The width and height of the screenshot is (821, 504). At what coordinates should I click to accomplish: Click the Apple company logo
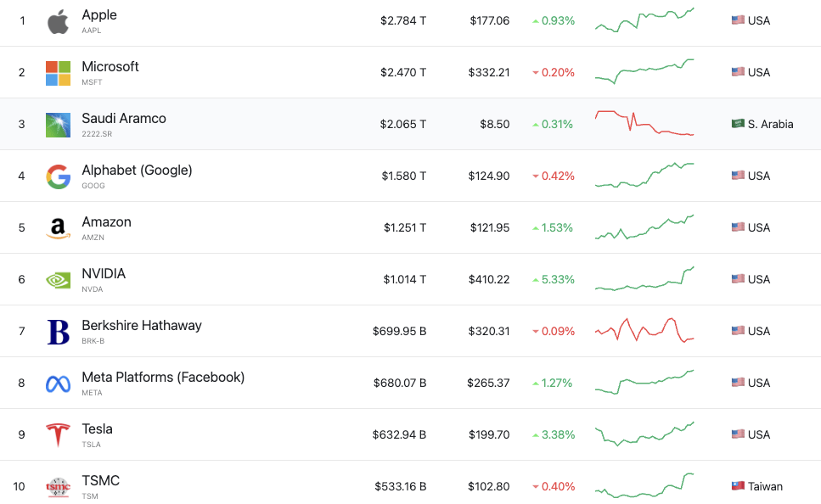pyautogui.click(x=58, y=21)
